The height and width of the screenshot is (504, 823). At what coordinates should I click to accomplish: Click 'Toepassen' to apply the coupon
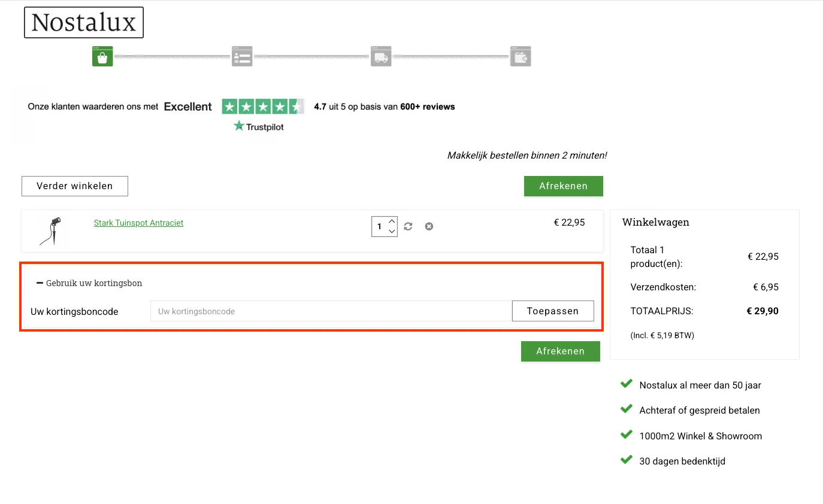(552, 311)
